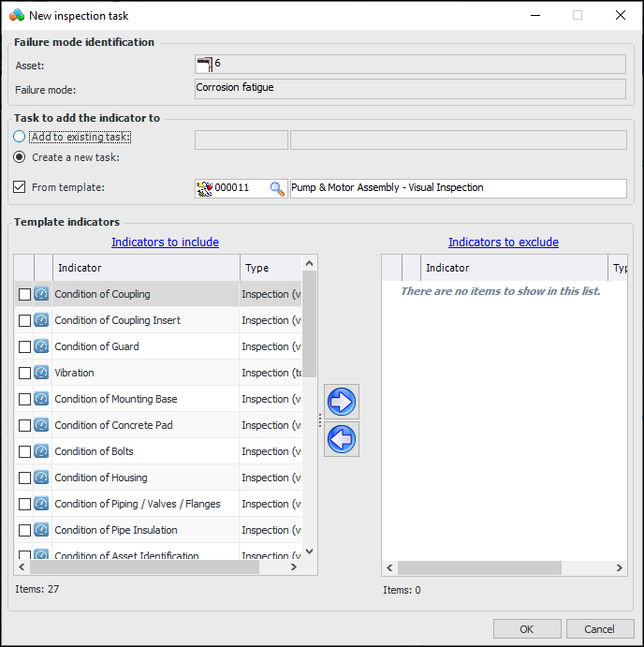Uncheck the From template checkbox
Viewport: 644px width, 647px height.
point(20,187)
